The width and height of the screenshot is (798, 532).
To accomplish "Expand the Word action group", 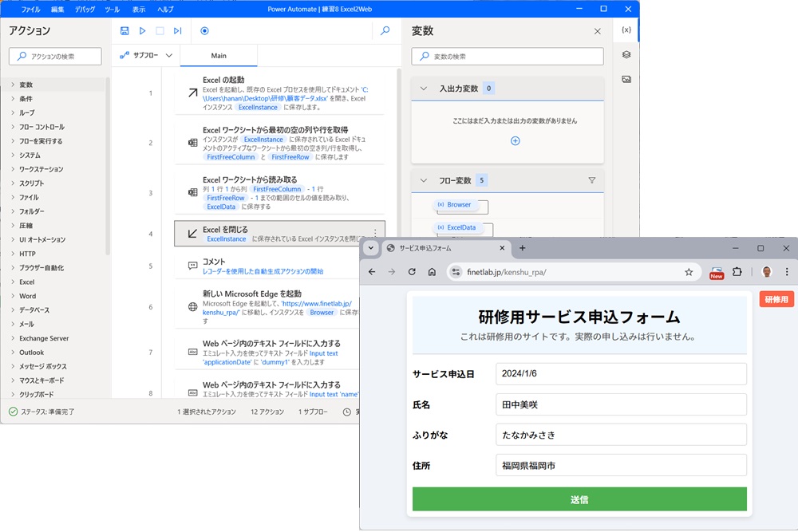I will tap(13, 296).
